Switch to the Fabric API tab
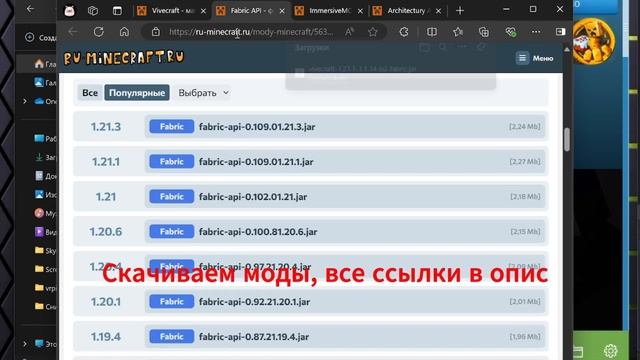Image resolution: width=640 pixels, height=360 pixels. pyautogui.click(x=251, y=11)
